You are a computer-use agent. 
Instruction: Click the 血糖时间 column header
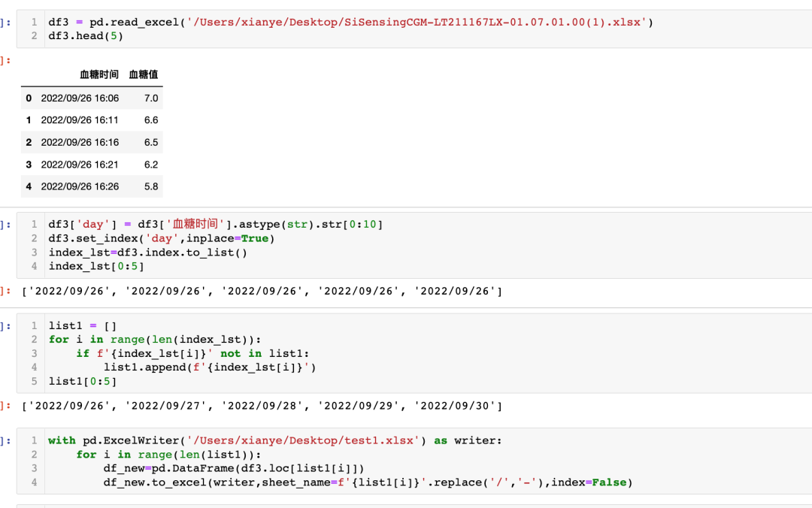click(x=98, y=74)
